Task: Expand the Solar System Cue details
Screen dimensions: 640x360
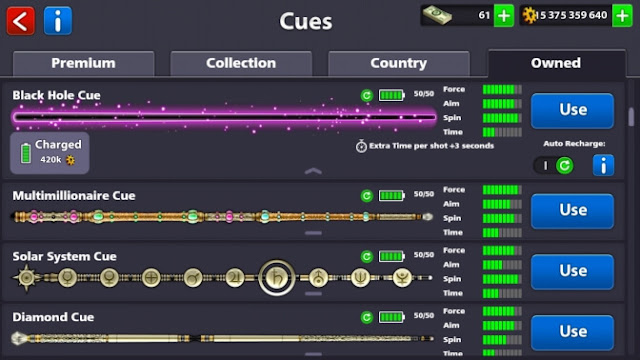Action: click(x=313, y=293)
